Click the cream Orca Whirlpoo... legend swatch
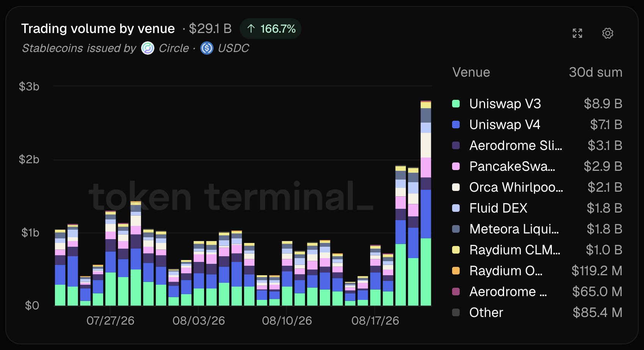Viewport: 644px width, 350px height. tap(456, 187)
